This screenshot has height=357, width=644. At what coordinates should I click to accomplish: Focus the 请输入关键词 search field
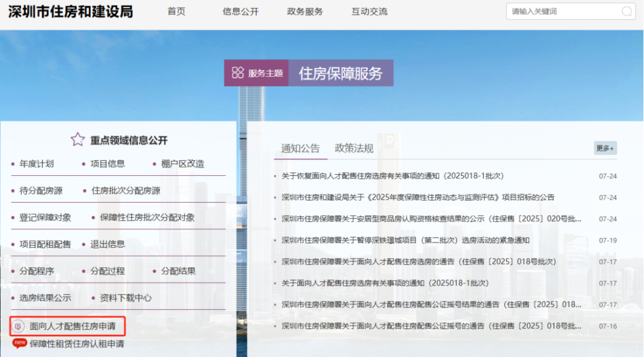point(561,11)
